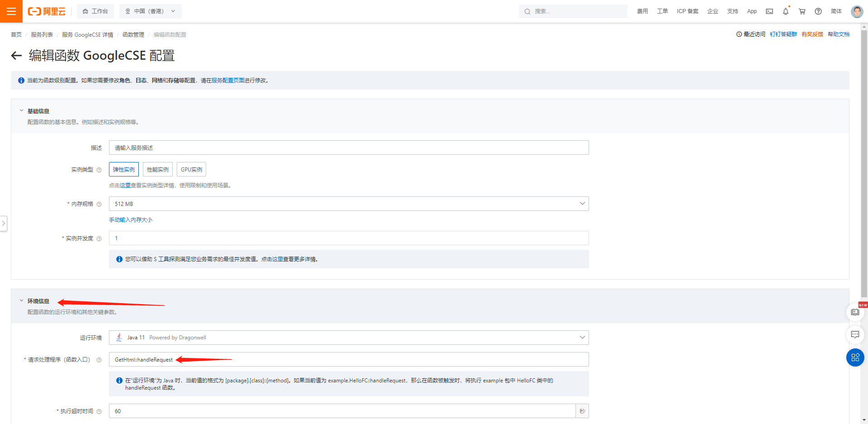This screenshot has height=424, width=868.
Task: Click the scrollbar down arrow
Action: tap(864, 420)
